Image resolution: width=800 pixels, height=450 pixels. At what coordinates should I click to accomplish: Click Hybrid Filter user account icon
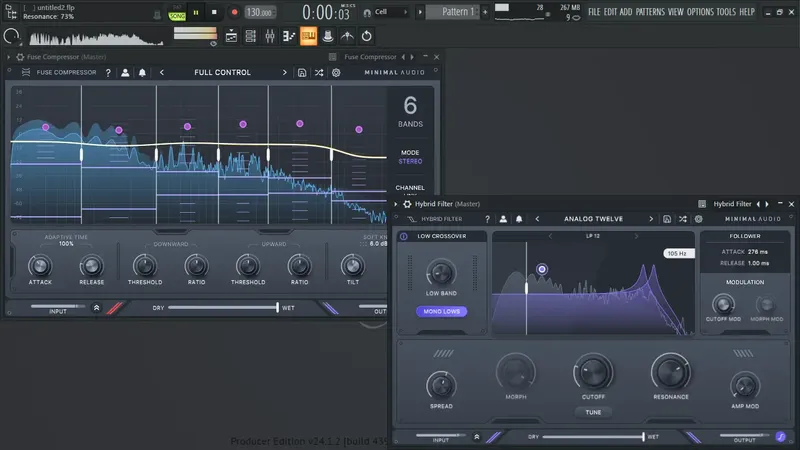point(501,219)
